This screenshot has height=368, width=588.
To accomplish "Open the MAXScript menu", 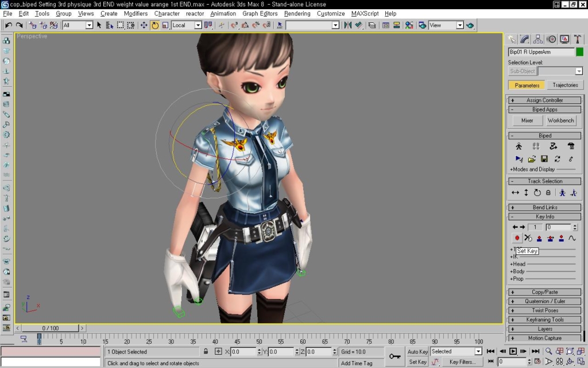I will pyautogui.click(x=365, y=14).
